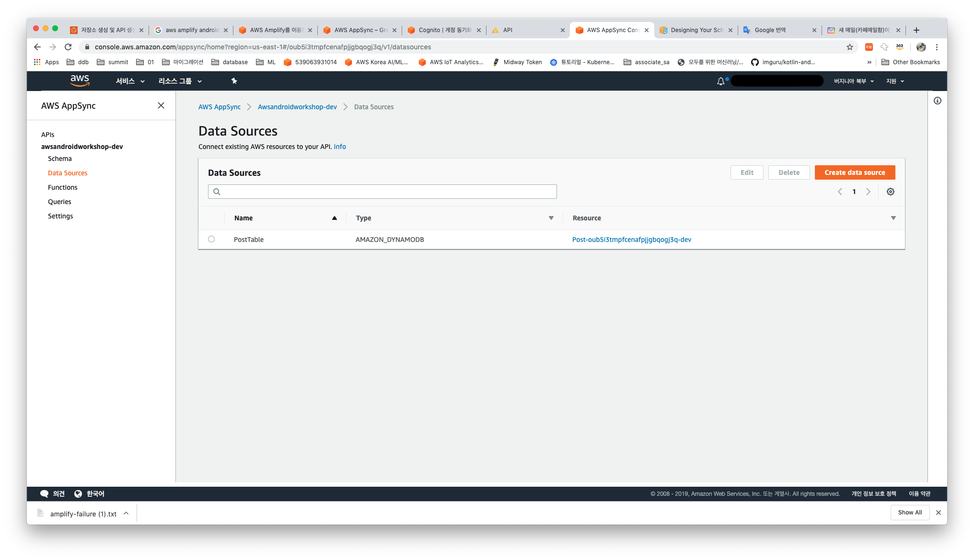Open the Apps grid bookmark
This screenshot has width=974, height=560.
(x=46, y=62)
